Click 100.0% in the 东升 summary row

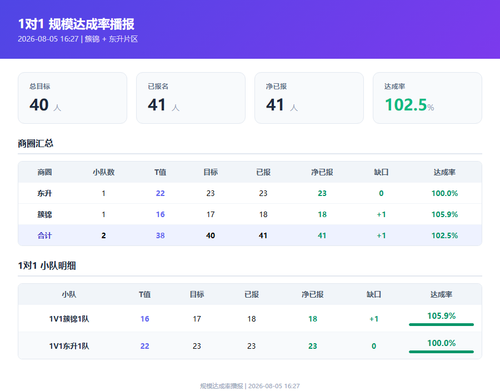coord(445,193)
